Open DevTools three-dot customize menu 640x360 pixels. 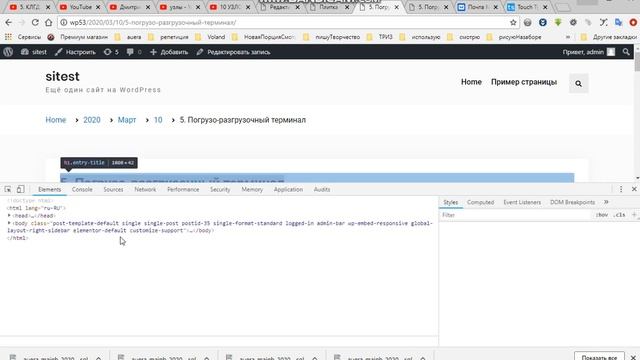tap(621, 189)
